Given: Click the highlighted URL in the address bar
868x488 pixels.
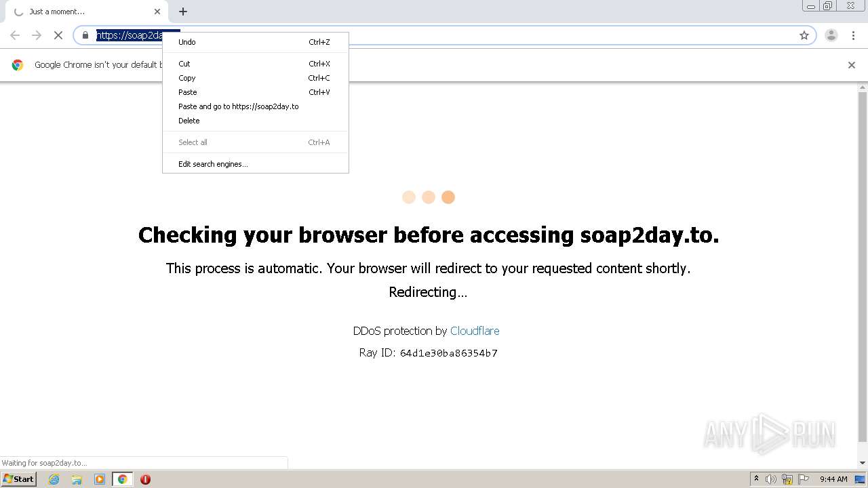Looking at the screenshot, I should click(130, 35).
